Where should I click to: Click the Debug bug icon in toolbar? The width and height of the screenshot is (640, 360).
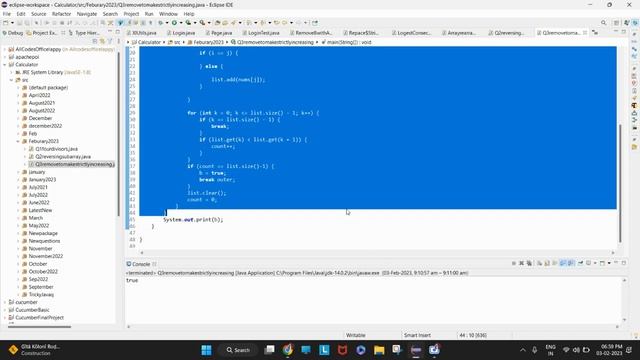(x=160, y=23)
